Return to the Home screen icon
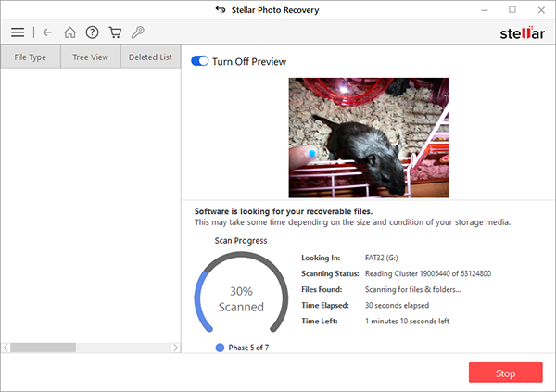This screenshot has width=556, height=392. point(69,32)
